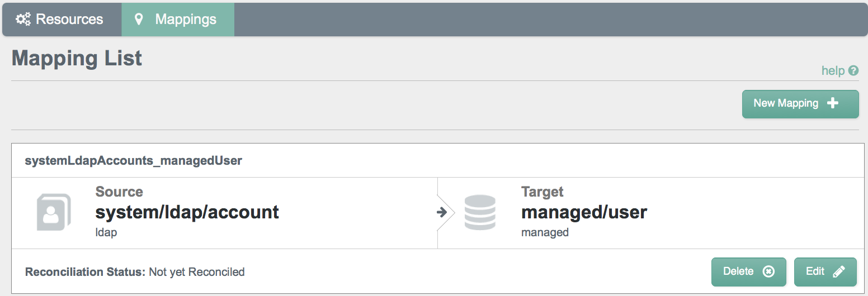Select the LDAP account source icon

[x=54, y=212]
